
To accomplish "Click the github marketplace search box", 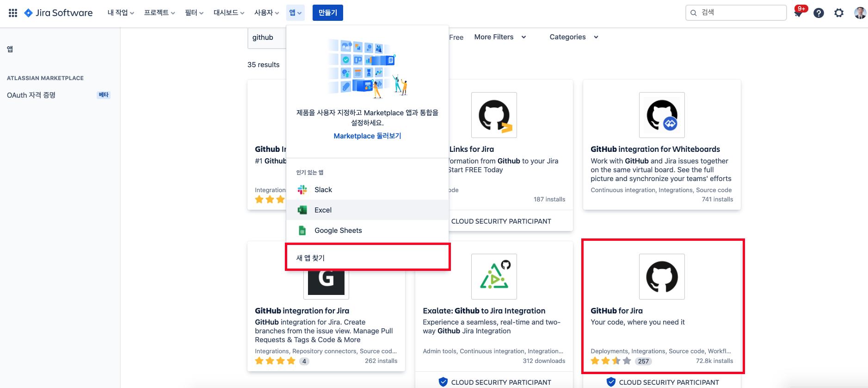I will pos(267,38).
